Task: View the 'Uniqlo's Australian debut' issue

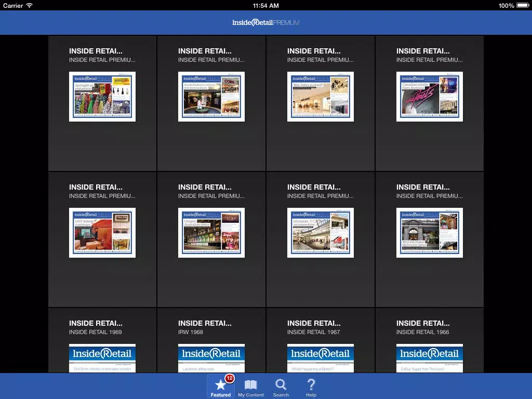Action: click(211, 233)
